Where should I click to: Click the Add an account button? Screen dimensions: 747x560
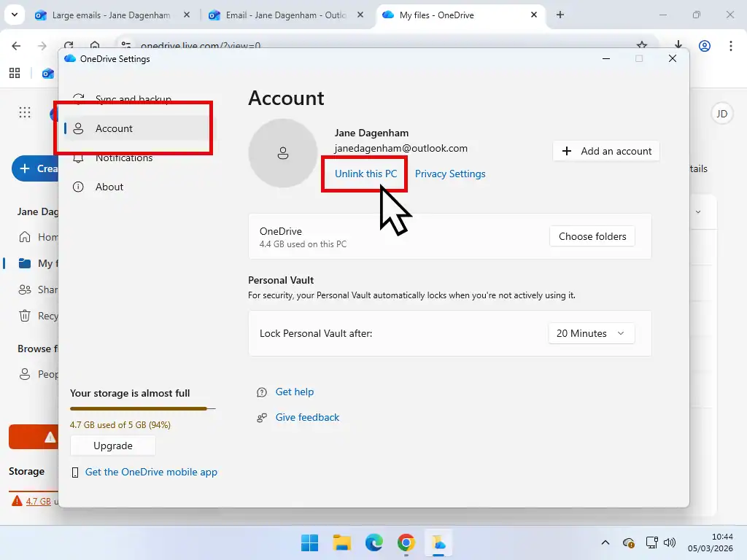[605, 151]
